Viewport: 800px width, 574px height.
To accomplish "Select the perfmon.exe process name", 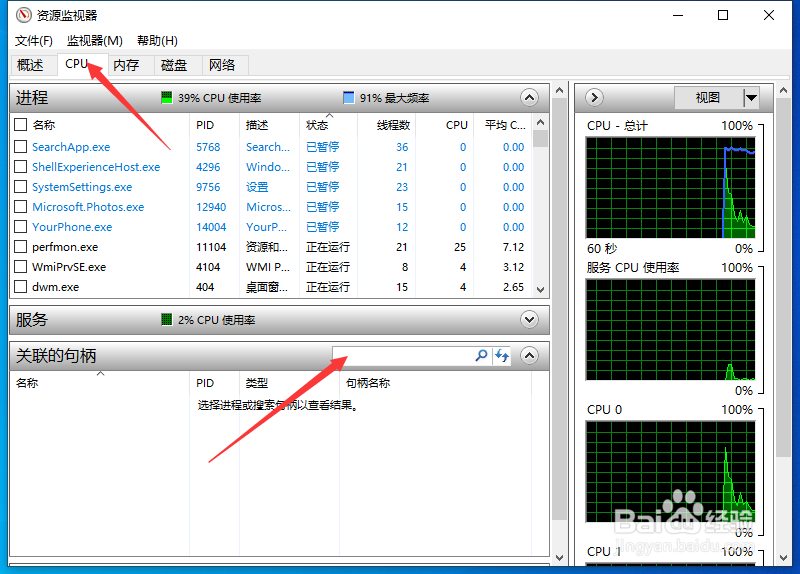I will click(x=65, y=247).
